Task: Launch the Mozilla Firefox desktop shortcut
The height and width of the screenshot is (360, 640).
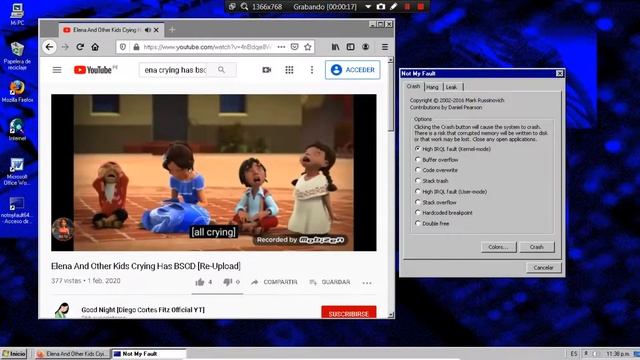Action: point(17,91)
